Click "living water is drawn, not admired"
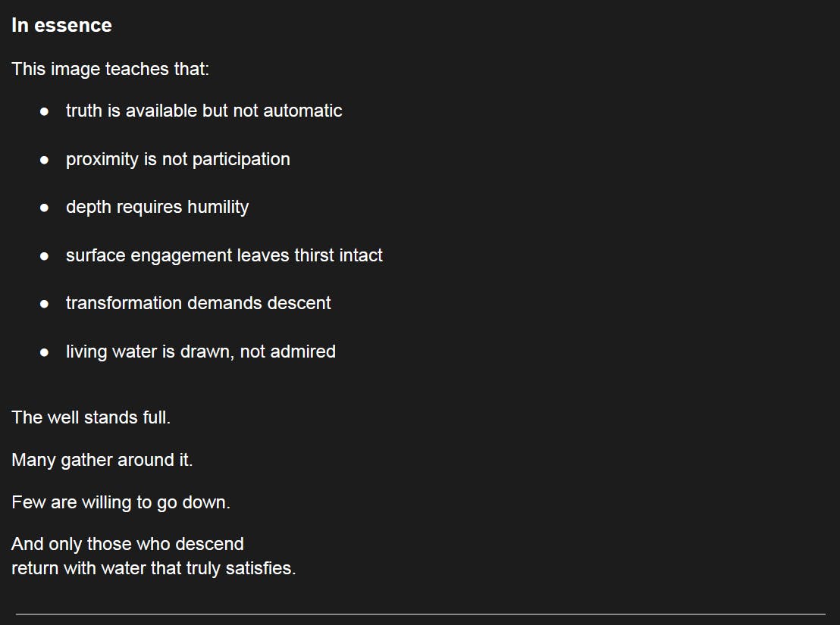Viewport: 840px width, 625px height. point(200,352)
